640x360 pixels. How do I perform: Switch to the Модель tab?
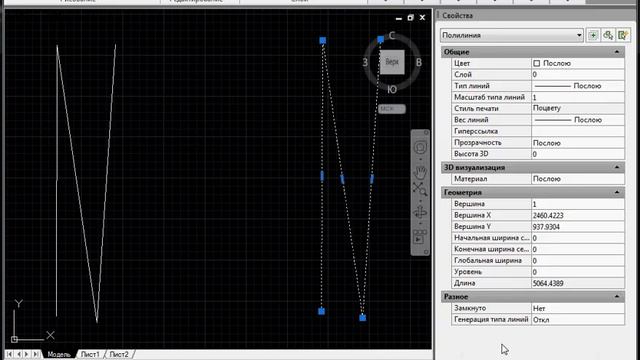pos(59,354)
